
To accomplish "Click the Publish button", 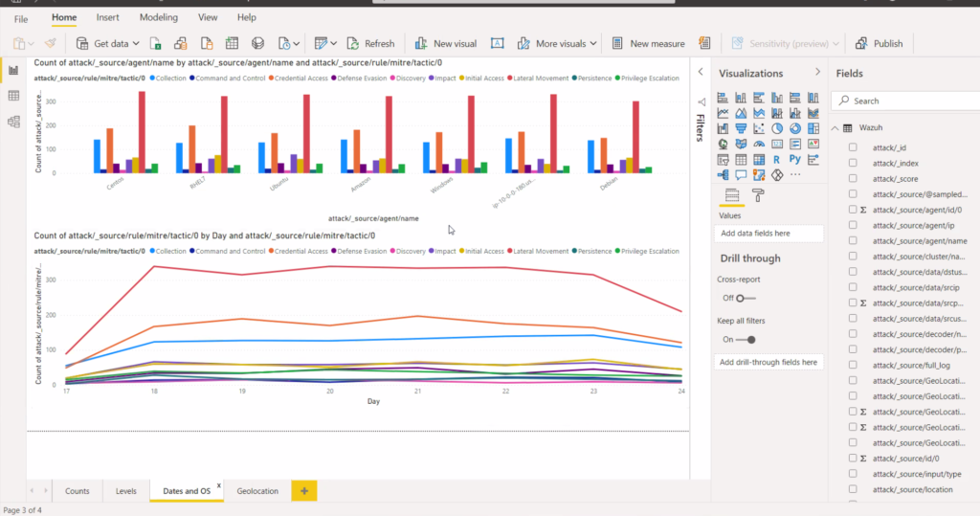I will (879, 44).
